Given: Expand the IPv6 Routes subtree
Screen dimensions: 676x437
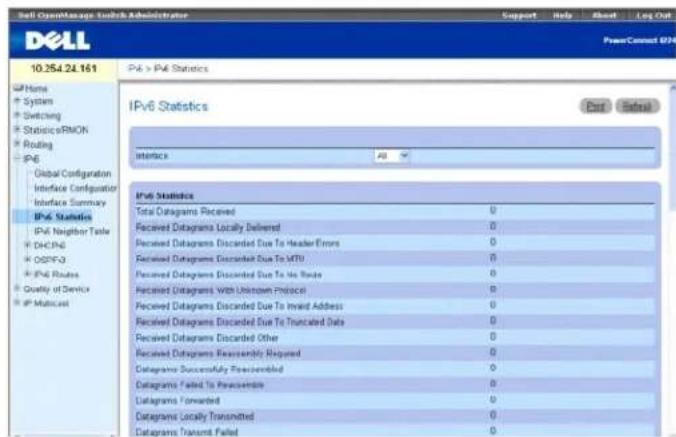Looking at the screenshot, I should pyautogui.click(x=28, y=274).
